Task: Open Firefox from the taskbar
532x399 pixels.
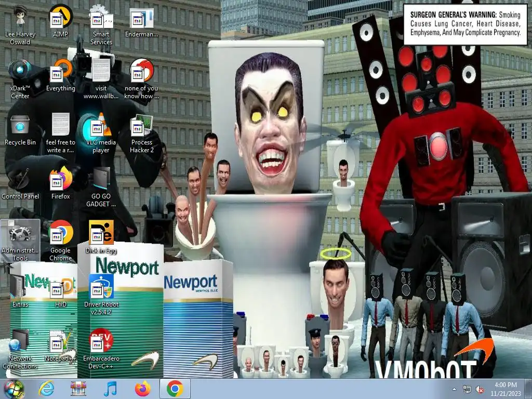Action: 142,389
